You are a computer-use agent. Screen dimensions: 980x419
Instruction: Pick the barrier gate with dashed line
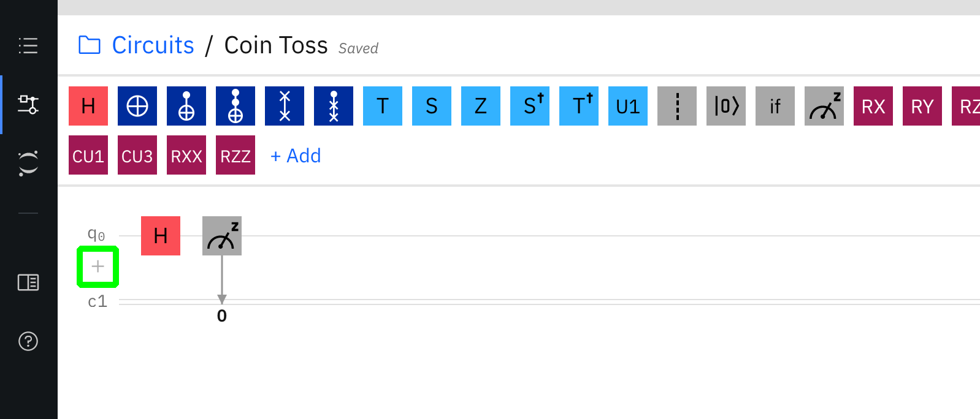tap(677, 106)
